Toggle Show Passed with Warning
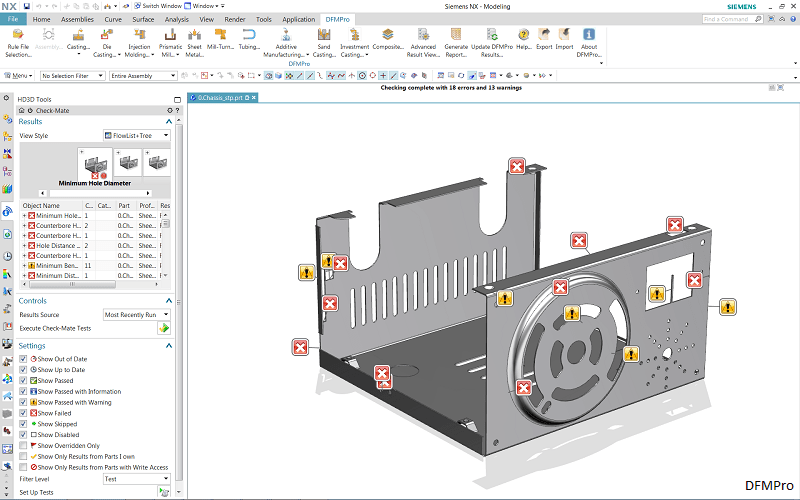The width and height of the screenshot is (800, 500). coord(23,402)
